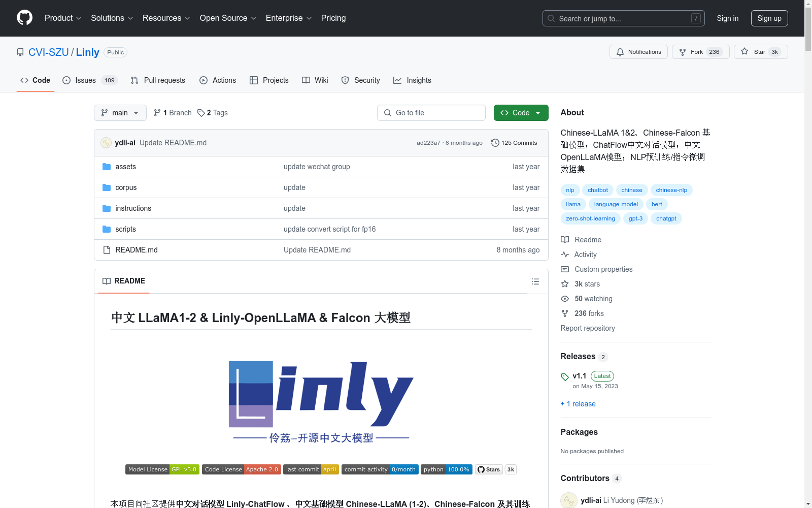Screen dimensions: 812x508
Task: Click the README.md file icon
Action: point(107,250)
